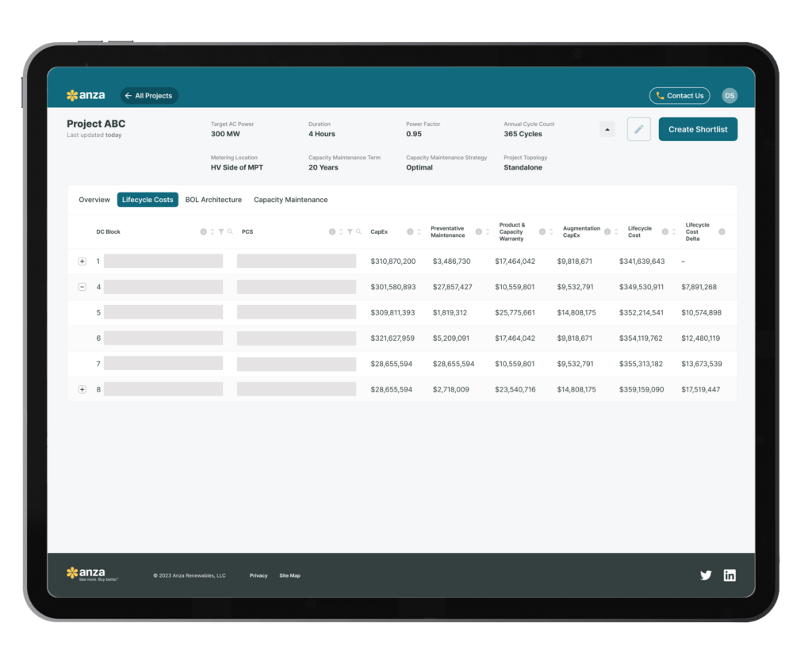Go back to All Projects
The width and height of the screenshot is (812, 661).
149,96
